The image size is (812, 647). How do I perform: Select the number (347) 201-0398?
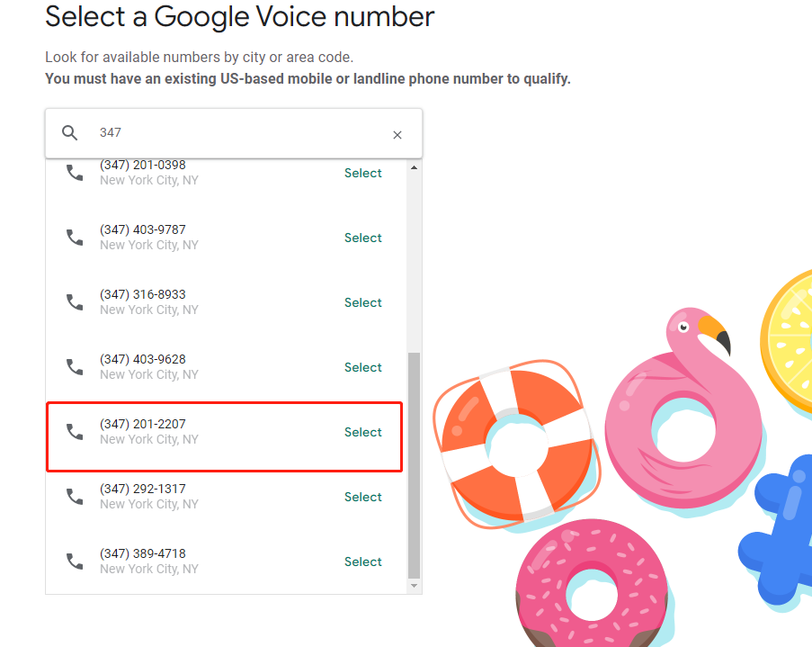coord(363,173)
